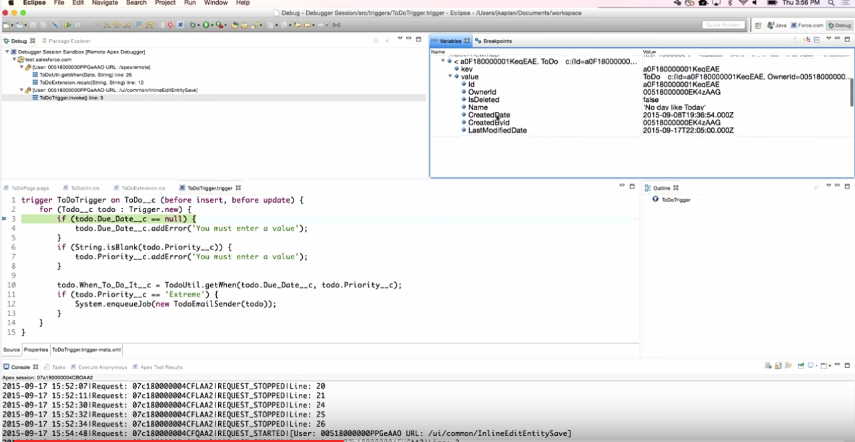The height and width of the screenshot is (442, 855).
Task: Open the Apex Test Results tab
Action: pos(161,367)
